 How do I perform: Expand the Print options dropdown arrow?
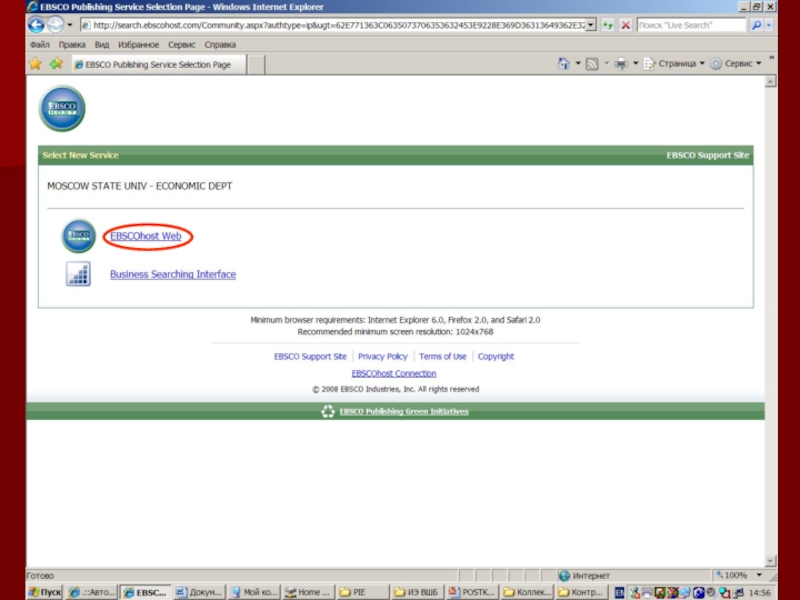tap(636, 64)
